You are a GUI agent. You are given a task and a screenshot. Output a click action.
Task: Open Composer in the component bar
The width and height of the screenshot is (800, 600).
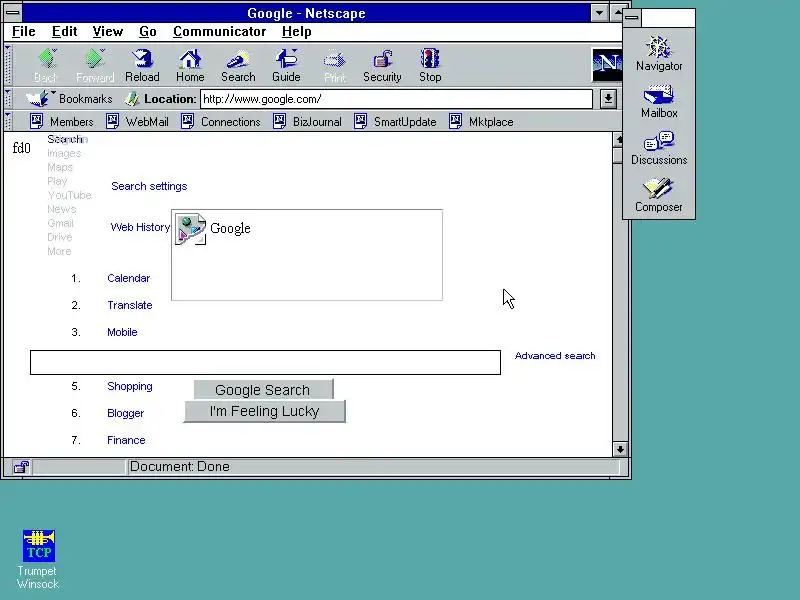(x=659, y=195)
